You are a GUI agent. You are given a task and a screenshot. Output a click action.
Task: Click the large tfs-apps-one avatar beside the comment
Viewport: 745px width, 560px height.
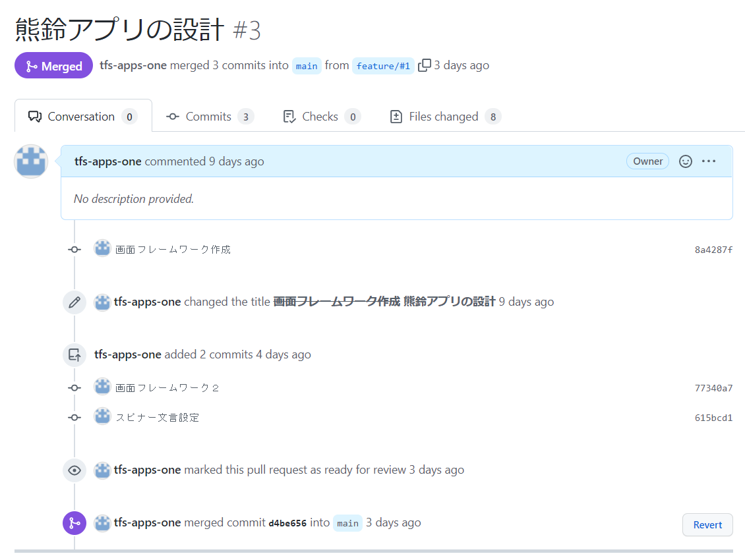pos(31,161)
